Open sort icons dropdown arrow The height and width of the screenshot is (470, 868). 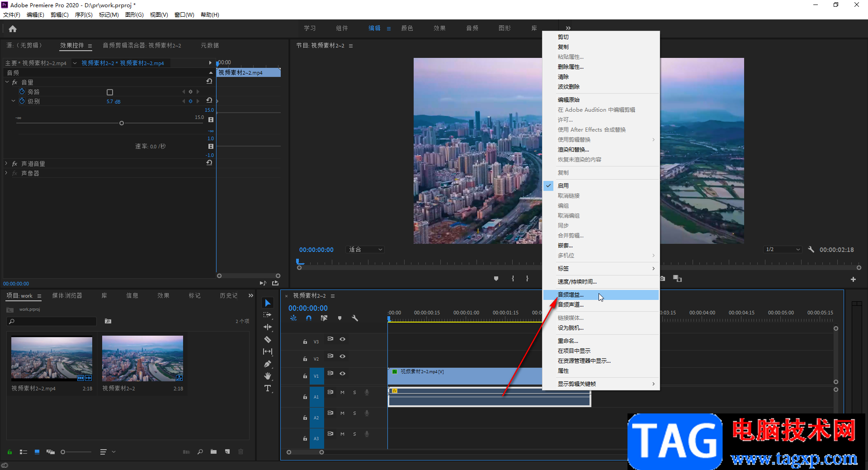[x=113, y=451]
